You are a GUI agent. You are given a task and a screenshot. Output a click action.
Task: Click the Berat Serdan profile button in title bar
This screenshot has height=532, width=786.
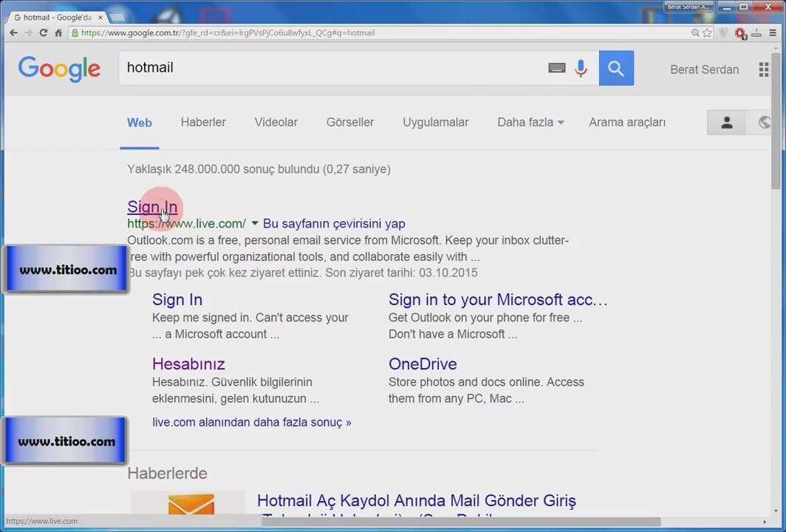[x=688, y=7]
